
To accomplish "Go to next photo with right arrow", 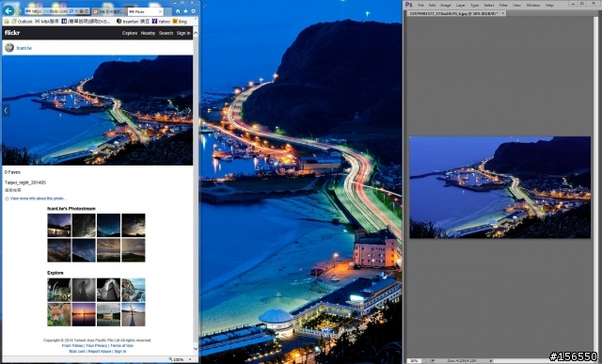I will [189, 111].
